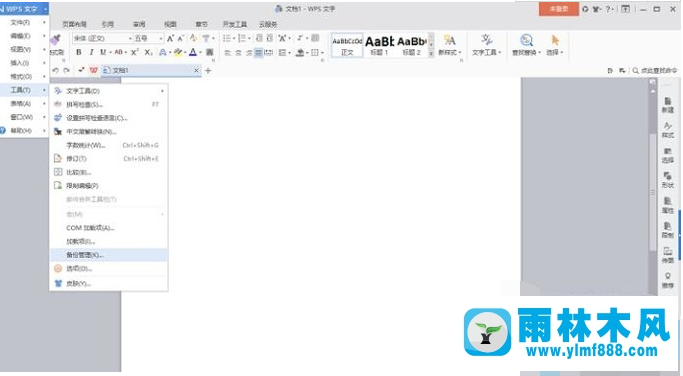The image size is (683, 376).
Task: Click the 查找替换 magnifier icon
Action: click(x=526, y=41)
